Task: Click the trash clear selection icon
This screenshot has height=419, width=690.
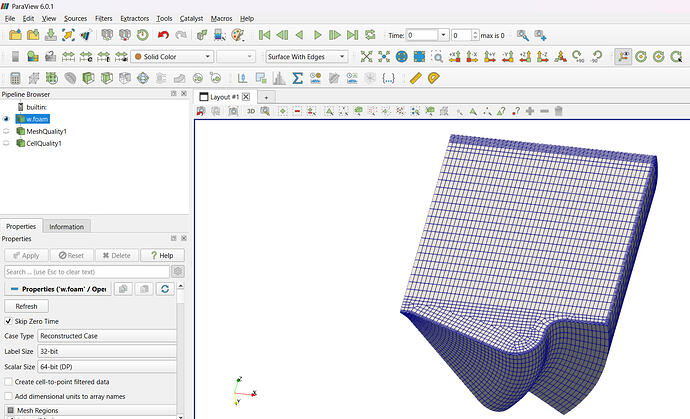Action: click(x=558, y=111)
